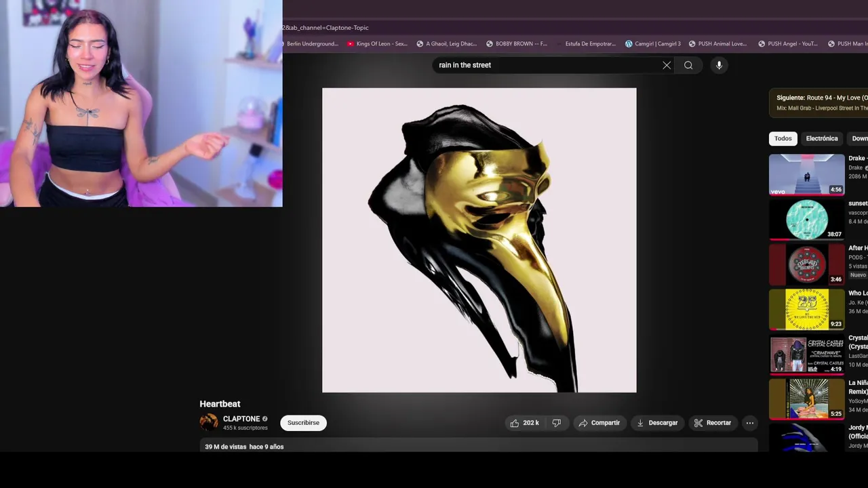Screen dimensions: 868x488
Task: Clip the video with Recortar
Action: (713, 423)
